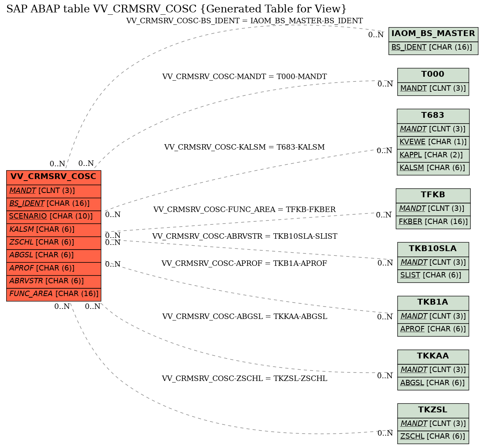This screenshot has height=448, width=484.
Task: Click the KALSM = T683-KALSM relation label
Action: point(245,147)
